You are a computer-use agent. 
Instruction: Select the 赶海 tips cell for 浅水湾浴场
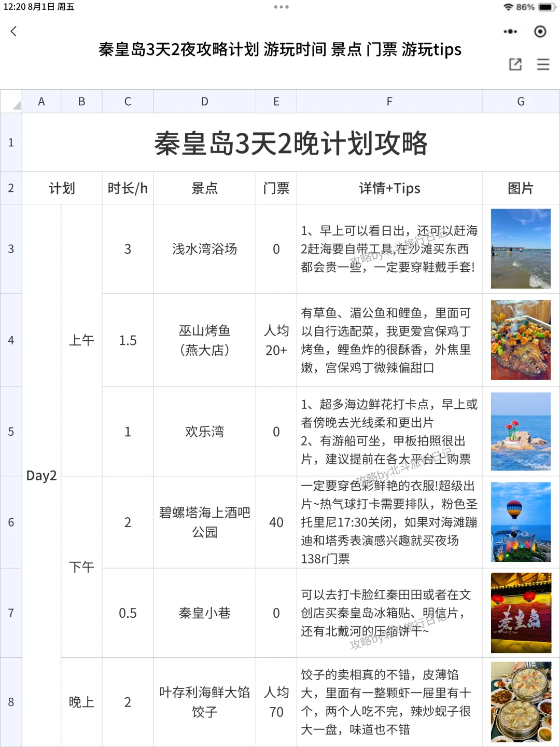[389, 249]
